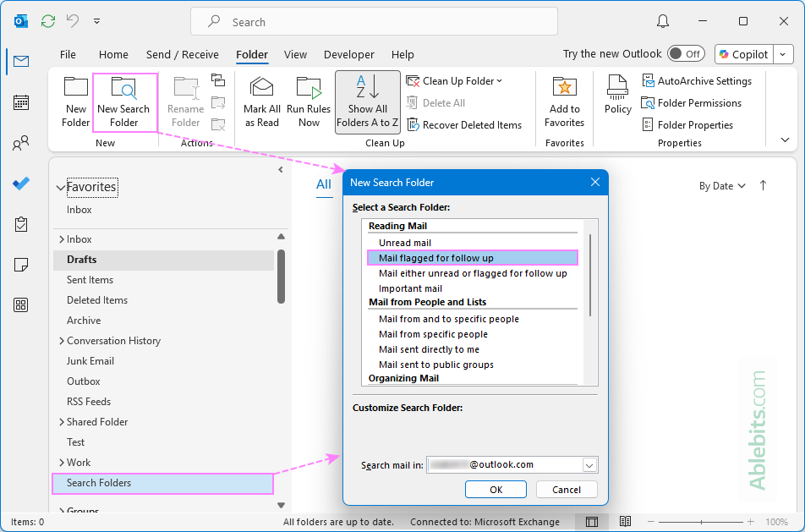Open the Tasks clipboard icon

21,224
